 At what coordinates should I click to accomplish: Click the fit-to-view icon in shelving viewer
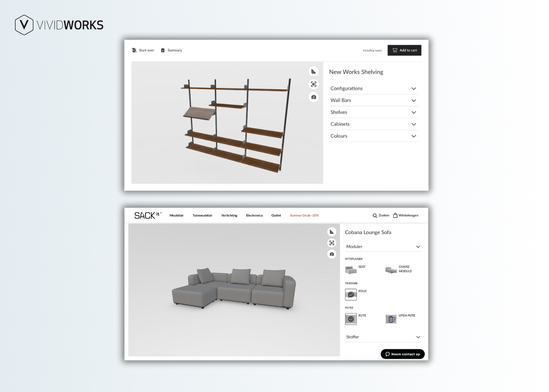[x=314, y=84]
